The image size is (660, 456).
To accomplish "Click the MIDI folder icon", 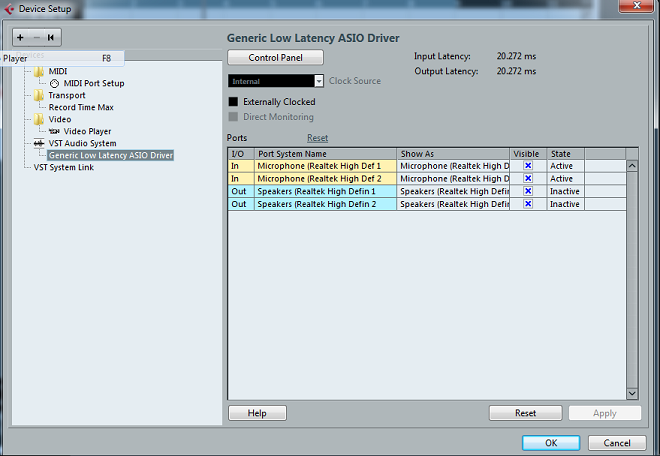I will click(39, 71).
